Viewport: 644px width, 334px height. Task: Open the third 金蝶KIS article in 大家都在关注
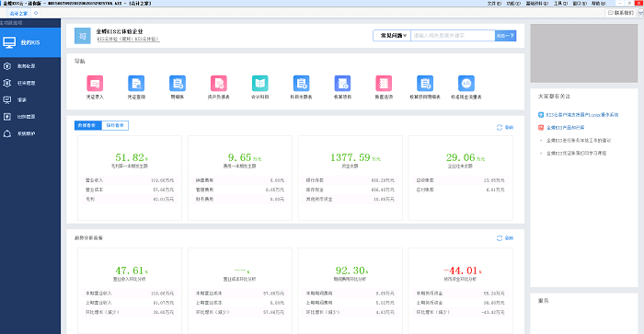point(579,141)
